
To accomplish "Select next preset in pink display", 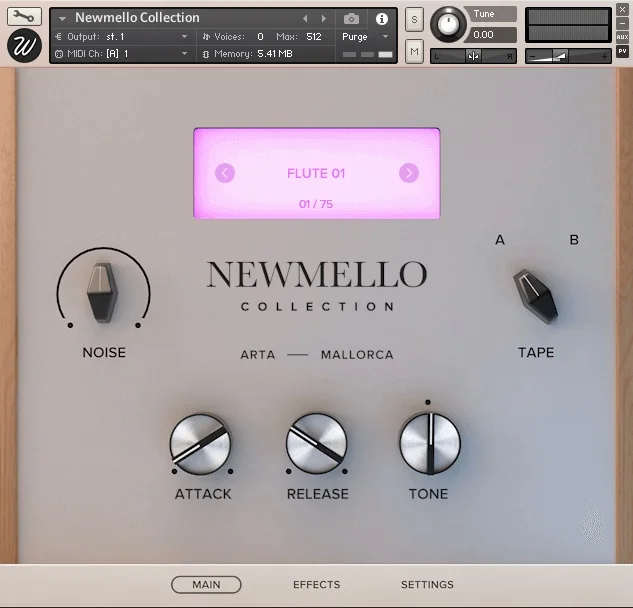I will pyautogui.click(x=409, y=173).
